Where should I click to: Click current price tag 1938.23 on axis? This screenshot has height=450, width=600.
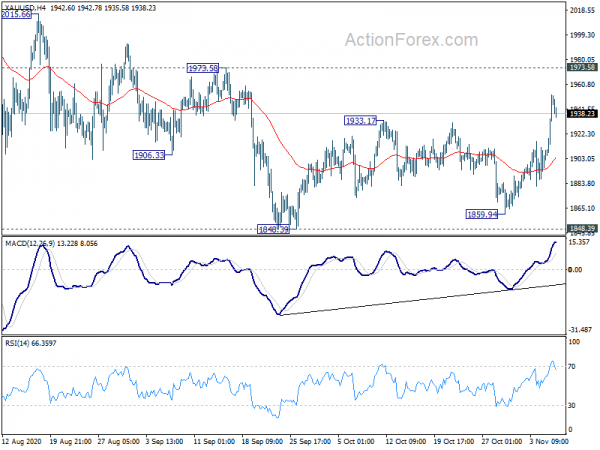(x=582, y=114)
